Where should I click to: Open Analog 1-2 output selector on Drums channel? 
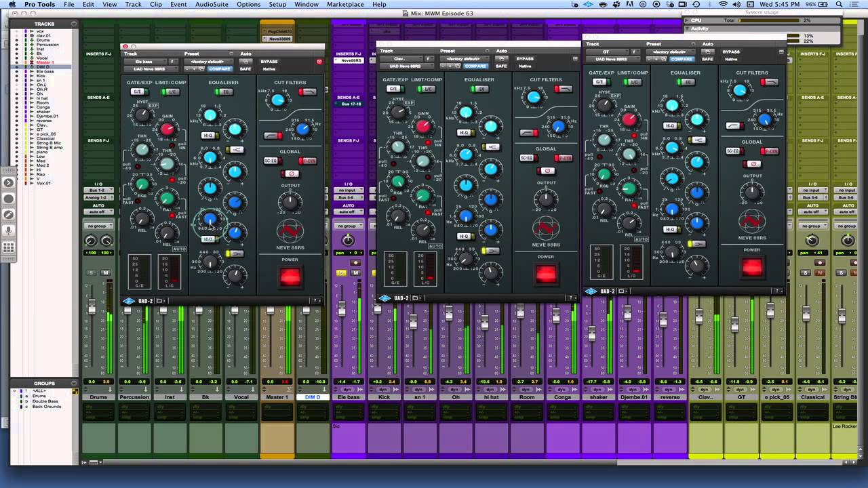click(x=98, y=197)
